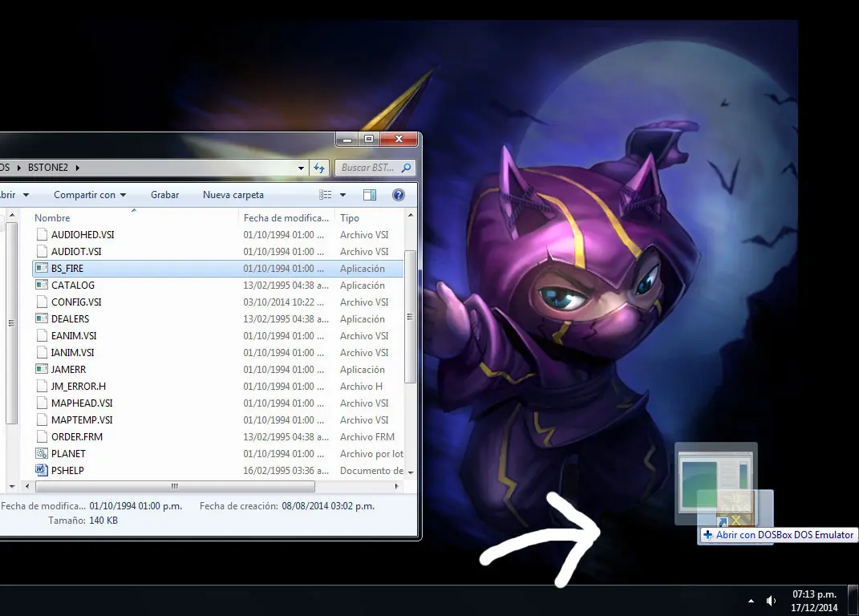859x616 pixels.
Task: Select the DEALERS file name
Action: click(70, 318)
